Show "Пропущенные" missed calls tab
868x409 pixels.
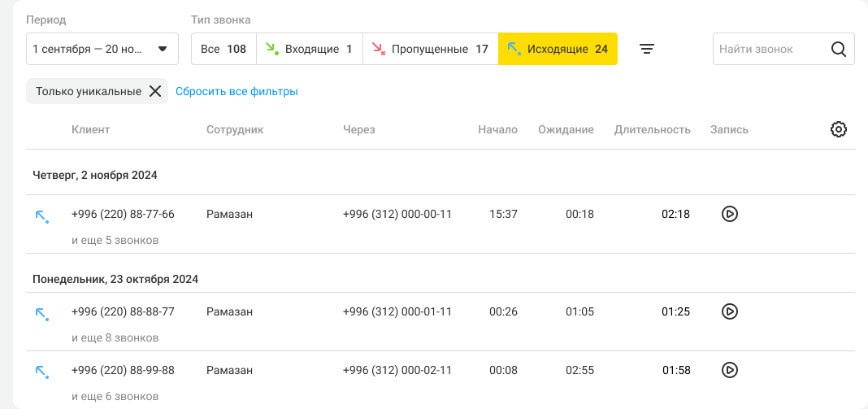430,49
